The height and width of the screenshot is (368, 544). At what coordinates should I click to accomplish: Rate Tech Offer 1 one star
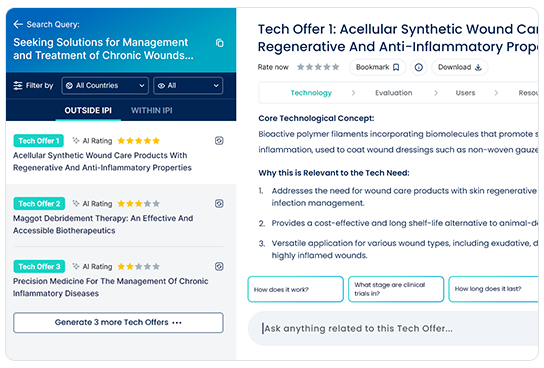click(x=300, y=67)
